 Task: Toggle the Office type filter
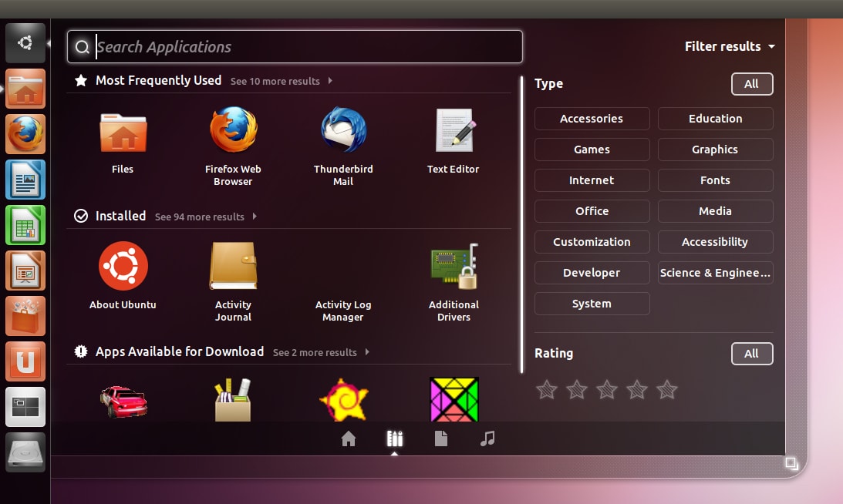coord(592,211)
